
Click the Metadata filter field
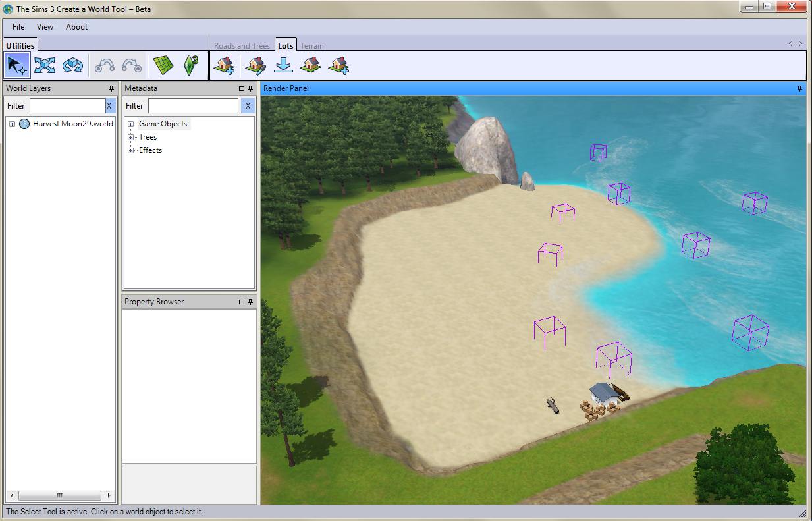193,105
